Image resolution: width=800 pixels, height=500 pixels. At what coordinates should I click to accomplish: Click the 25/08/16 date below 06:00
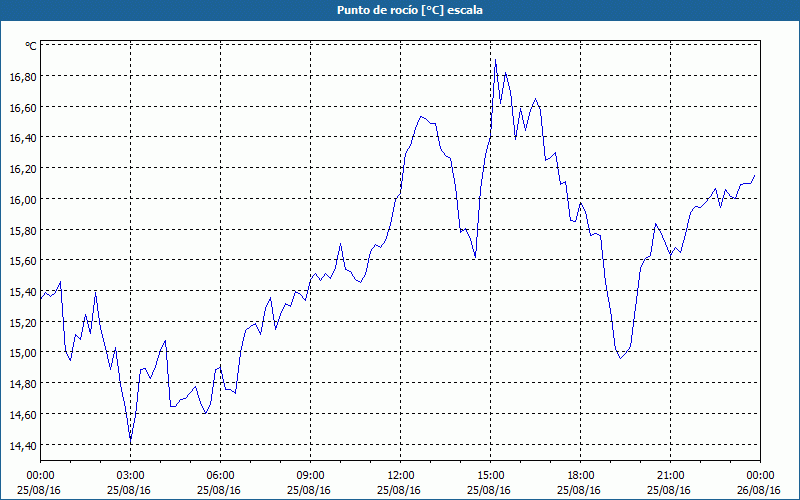(220, 490)
